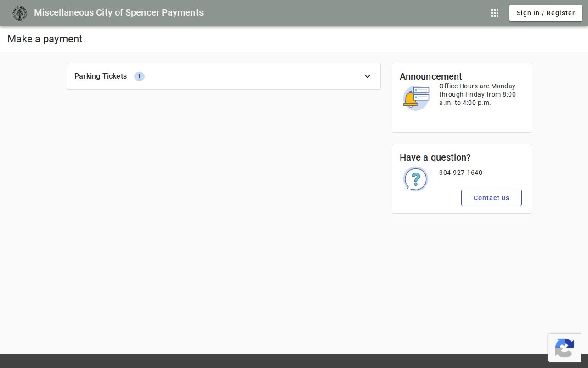This screenshot has width=588, height=368.
Task: Click the Announcement heading
Action: [x=431, y=76]
